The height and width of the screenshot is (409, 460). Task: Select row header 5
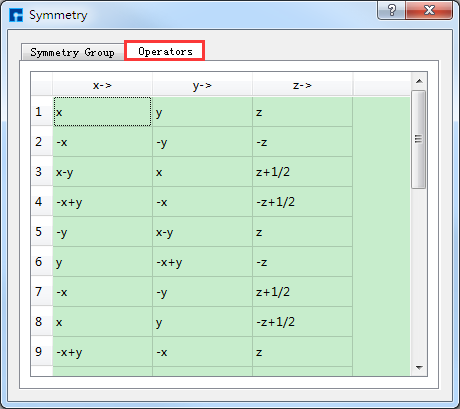pos(42,231)
